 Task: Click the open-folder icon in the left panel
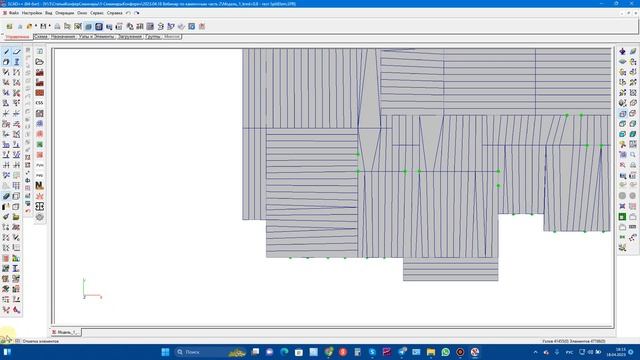click(x=40, y=62)
